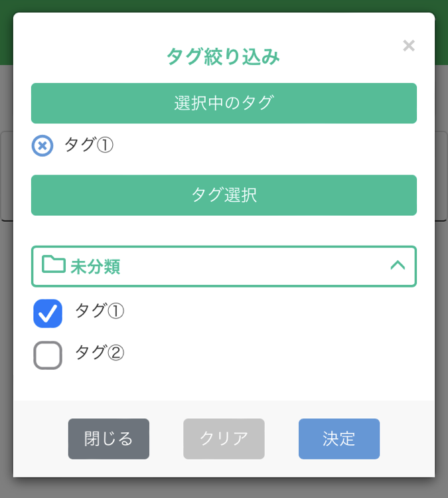Image resolution: width=448 pixels, height=498 pixels.
Task: Click the grayed クリア button
Action: (224, 439)
